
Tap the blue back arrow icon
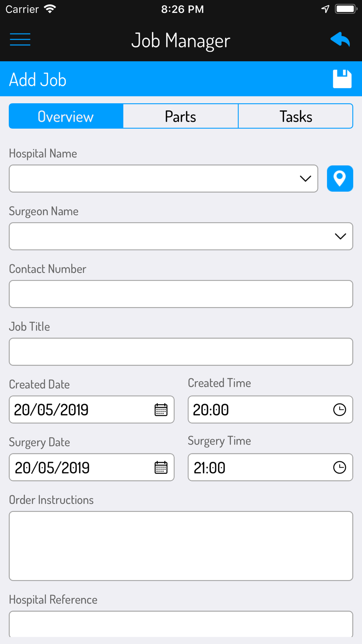340,39
